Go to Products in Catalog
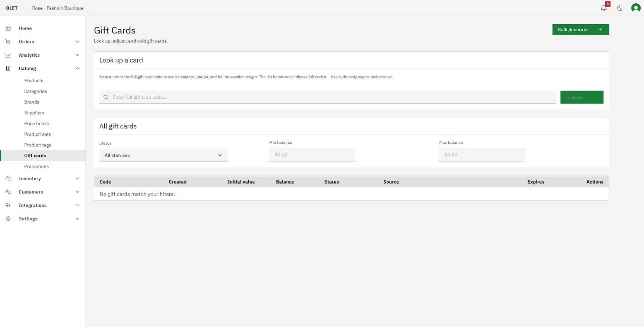The image size is (644, 327). [x=34, y=80]
